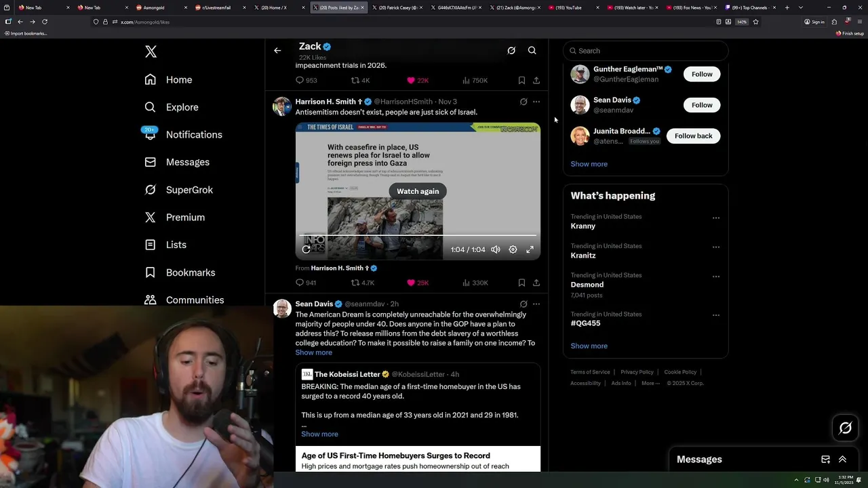Mute the video with the volume icon

[496, 249]
